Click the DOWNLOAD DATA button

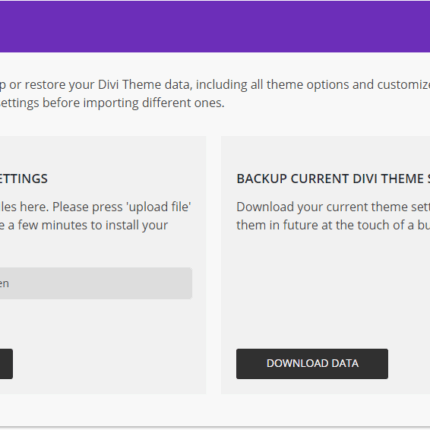click(x=312, y=364)
